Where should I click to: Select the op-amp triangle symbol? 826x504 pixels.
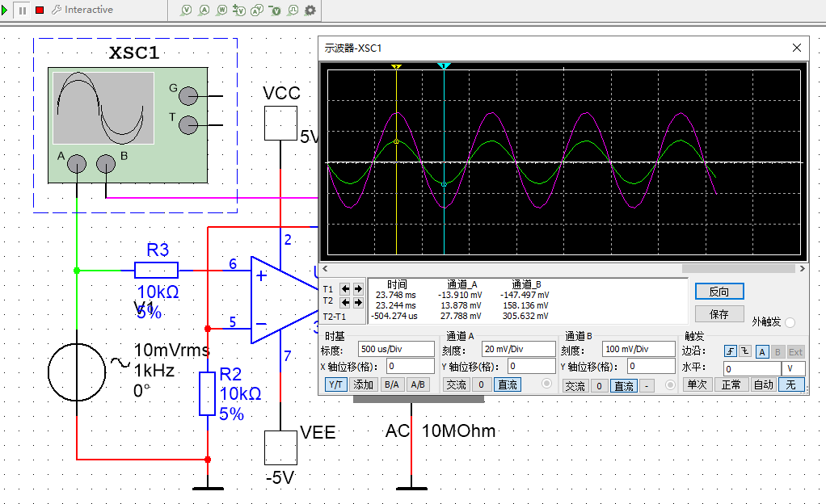284,300
